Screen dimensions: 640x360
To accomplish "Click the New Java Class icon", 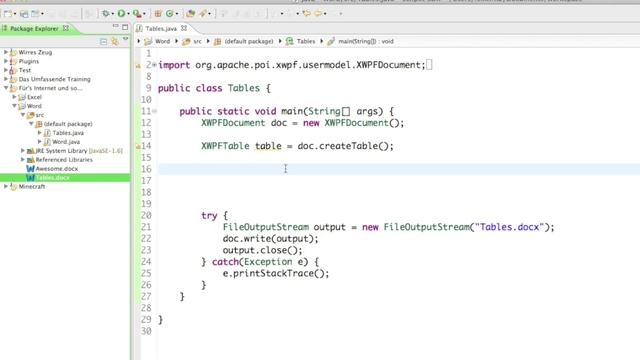I will pyautogui.click(x=170, y=14).
